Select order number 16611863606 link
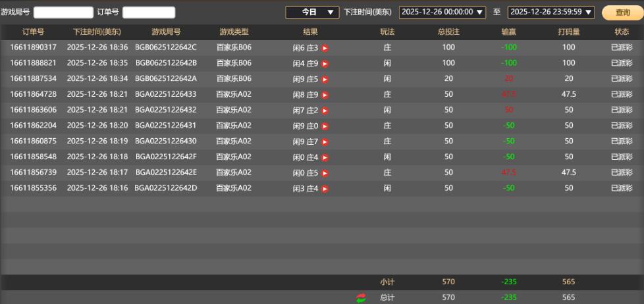644x304 pixels. click(x=33, y=110)
